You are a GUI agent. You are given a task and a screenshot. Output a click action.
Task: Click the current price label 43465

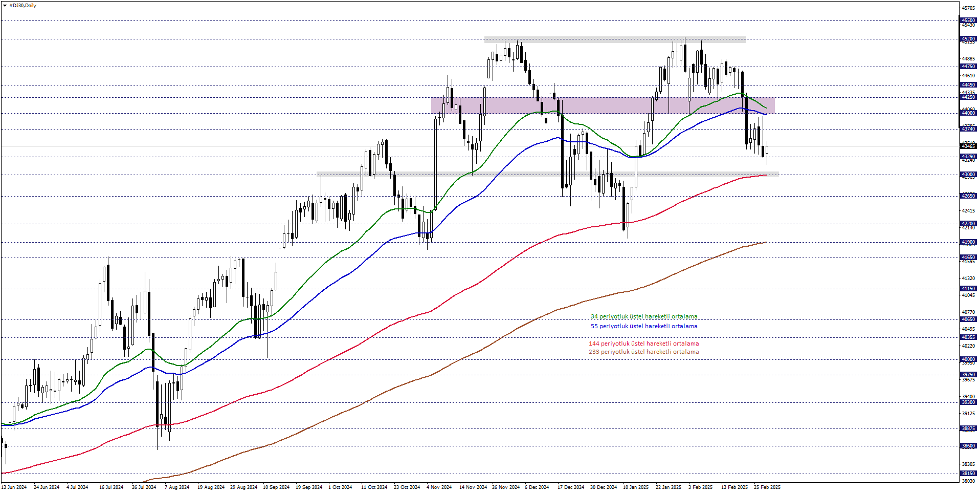click(968, 146)
